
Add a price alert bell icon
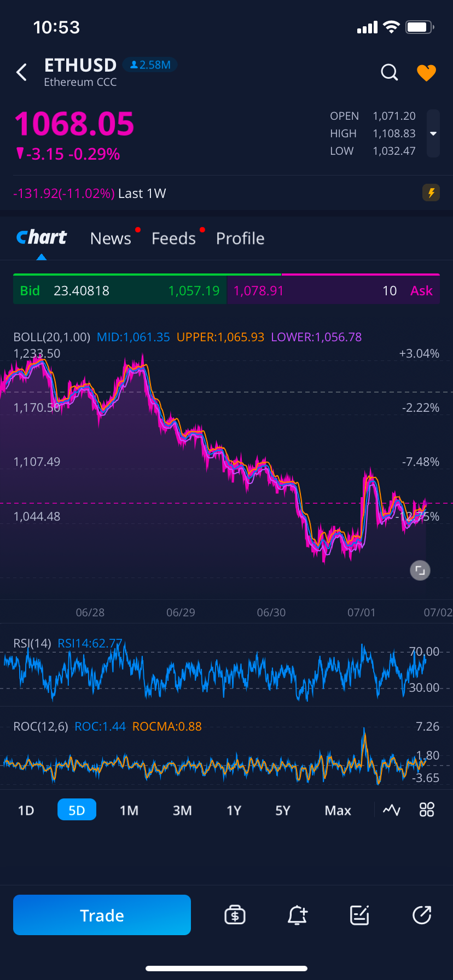click(298, 915)
